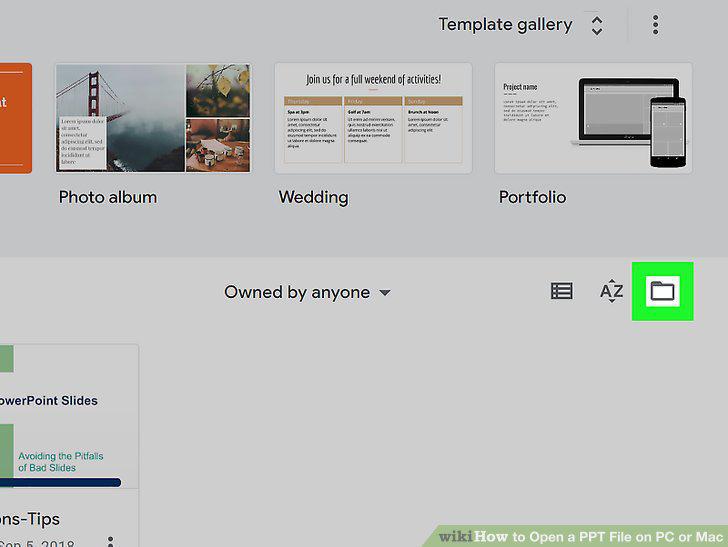The width and height of the screenshot is (728, 547).
Task: Select the Wedding template thumbnail
Action: coord(373,118)
